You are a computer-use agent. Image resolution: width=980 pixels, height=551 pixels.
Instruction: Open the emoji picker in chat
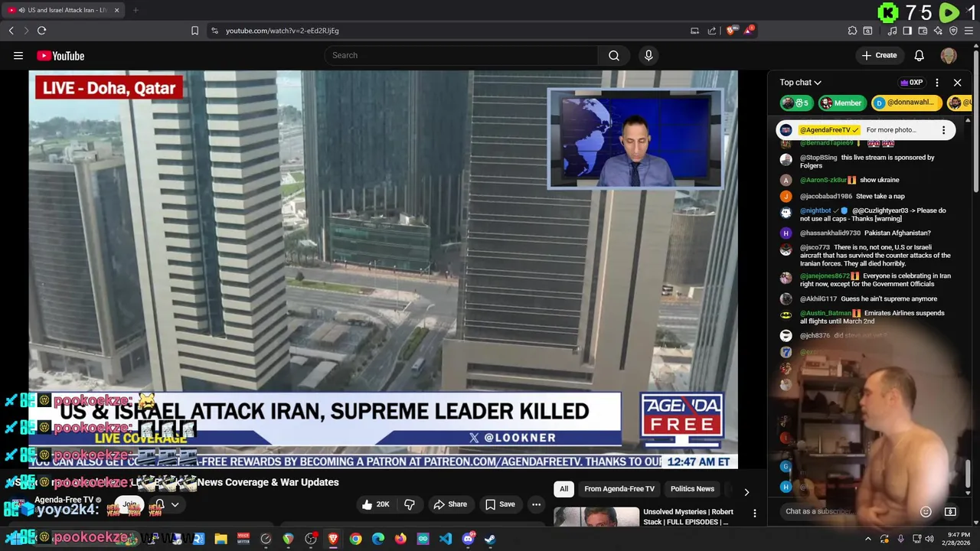[x=926, y=511]
